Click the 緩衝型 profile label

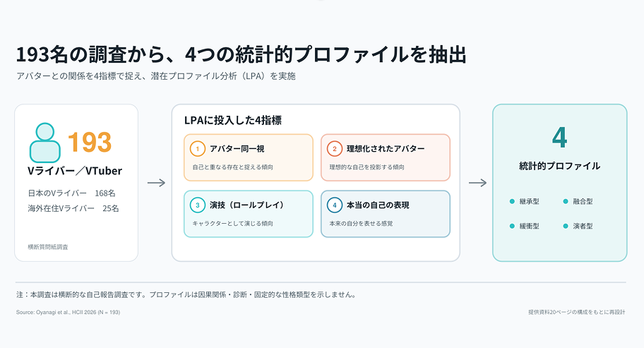coord(529,226)
